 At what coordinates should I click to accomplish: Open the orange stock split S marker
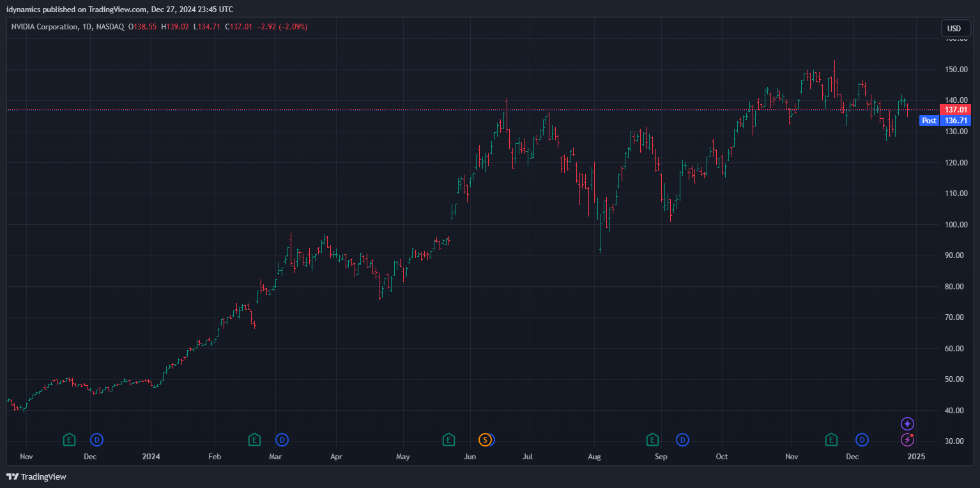pos(485,439)
